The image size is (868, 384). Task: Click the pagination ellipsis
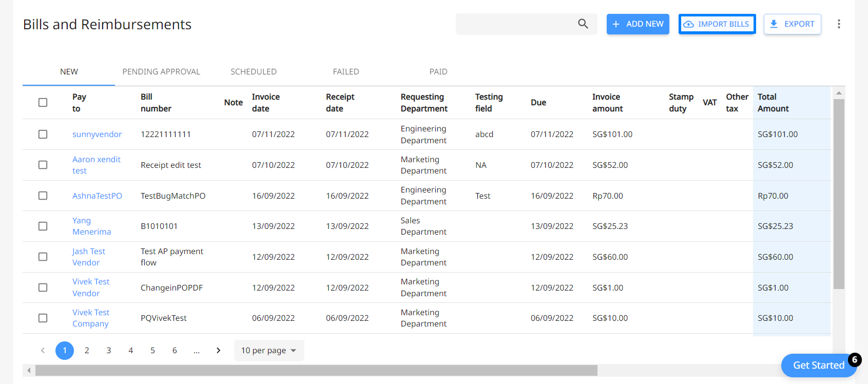(197, 351)
